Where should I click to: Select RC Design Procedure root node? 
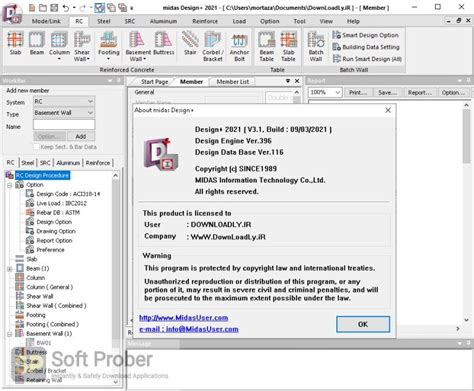point(42,175)
